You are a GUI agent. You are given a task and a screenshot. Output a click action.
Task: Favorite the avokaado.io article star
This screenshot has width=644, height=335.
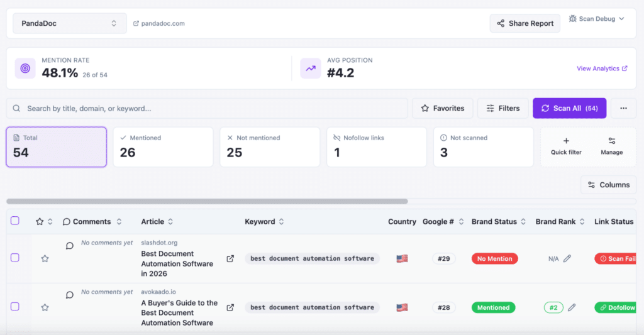(45, 307)
